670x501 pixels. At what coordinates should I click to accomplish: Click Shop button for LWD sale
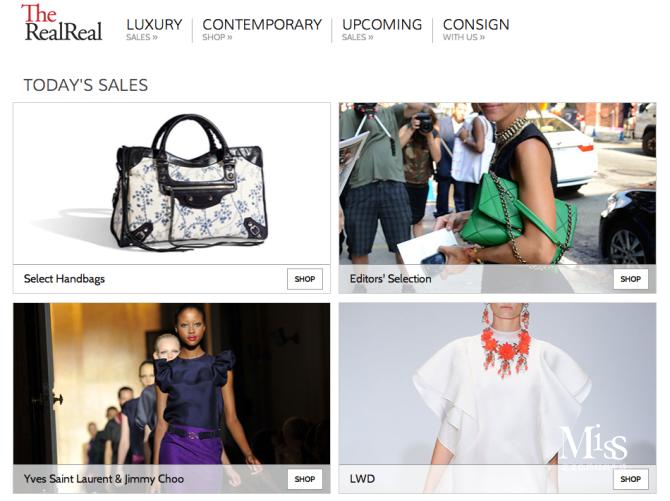631,479
